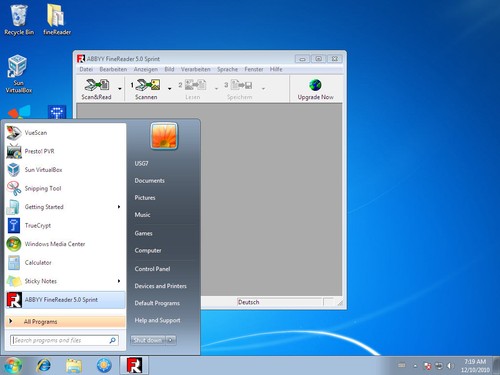The width and height of the screenshot is (500, 375).
Task: Open the Bild menu
Action: pos(169,69)
